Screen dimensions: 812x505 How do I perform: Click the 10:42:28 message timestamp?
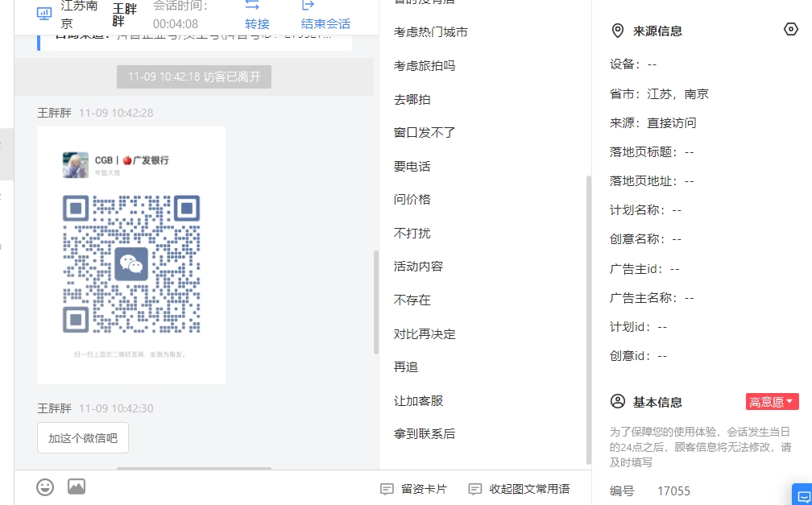pyautogui.click(x=116, y=113)
